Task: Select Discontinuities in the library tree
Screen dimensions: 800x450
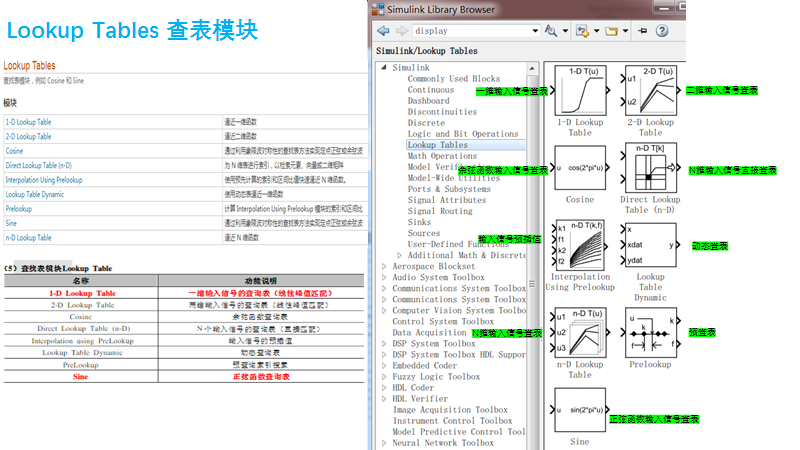Action: (442, 112)
